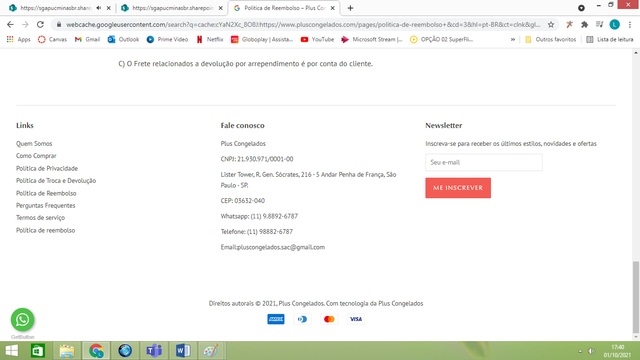The width and height of the screenshot is (640, 360).
Task: Open the user profile avatar L
Action: coord(614,24)
